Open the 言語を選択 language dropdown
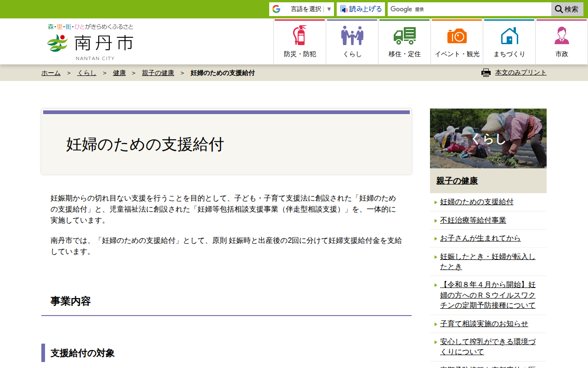 click(x=301, y=9)
